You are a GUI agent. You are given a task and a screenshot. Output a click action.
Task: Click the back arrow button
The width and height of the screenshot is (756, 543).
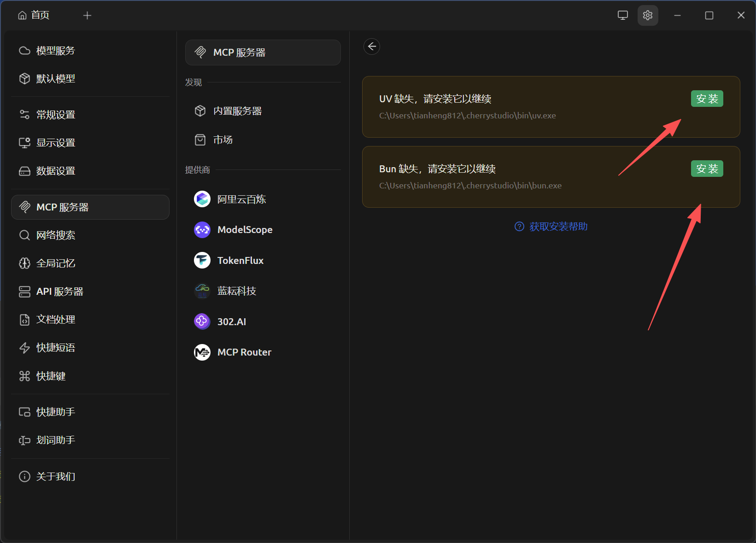372,47
